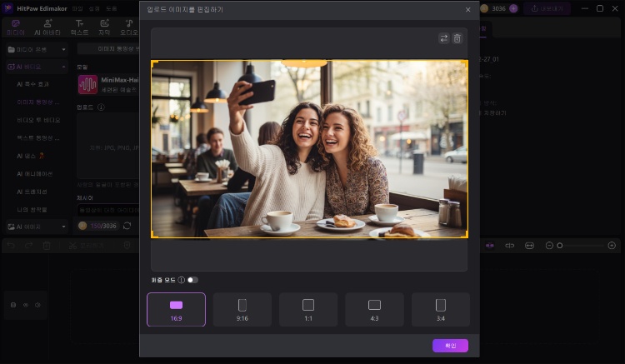The height and width of the screenshot is (364, 625).
Task: Click the MiniMax model icon
Action: tap(87, 84)
